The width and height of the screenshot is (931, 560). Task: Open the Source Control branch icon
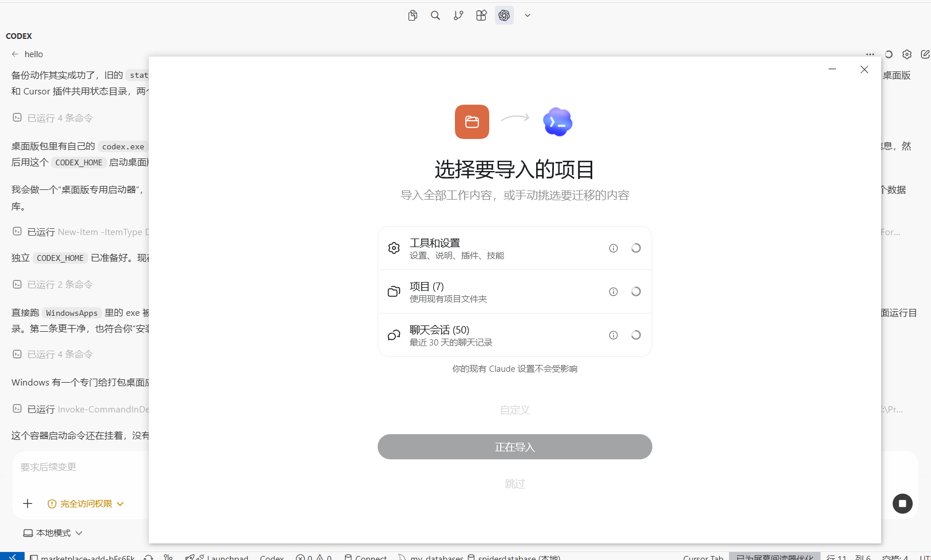pyautogui.click(x=458, y=15)
